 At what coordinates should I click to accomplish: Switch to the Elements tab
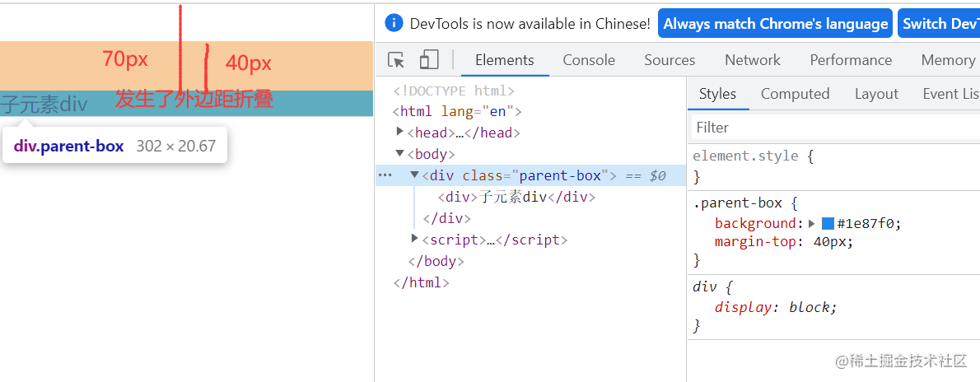(x=504, y=60)
